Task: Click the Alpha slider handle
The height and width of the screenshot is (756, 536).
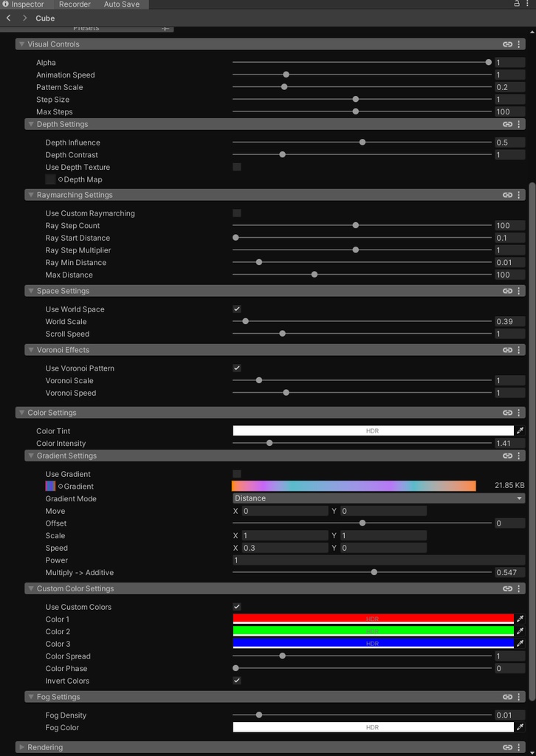Action: (488, 62)
